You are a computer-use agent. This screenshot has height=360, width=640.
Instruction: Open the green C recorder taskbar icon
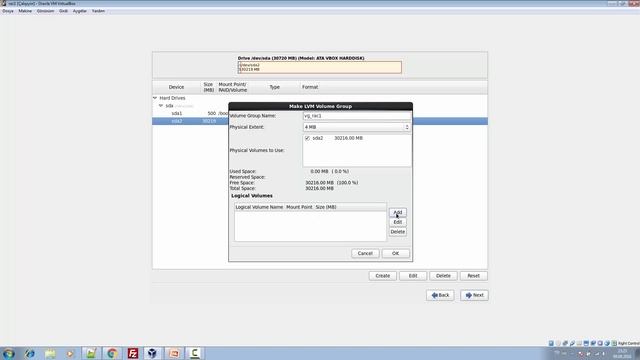coord(195,353)
